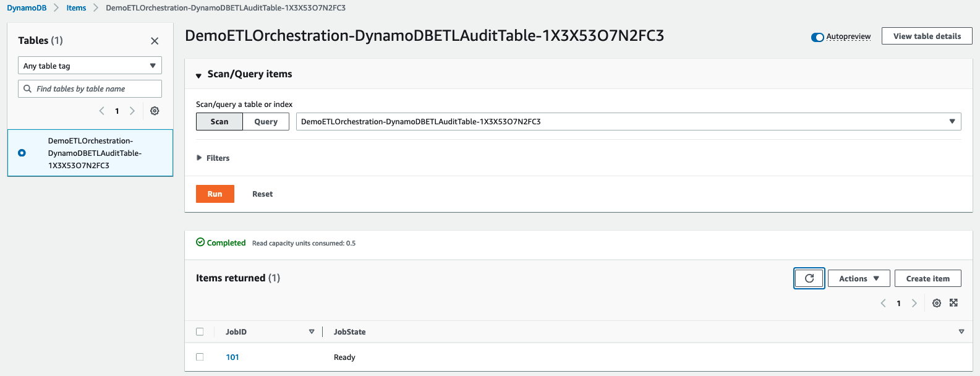Open the table or index selector dropdown

pos(628,122)
